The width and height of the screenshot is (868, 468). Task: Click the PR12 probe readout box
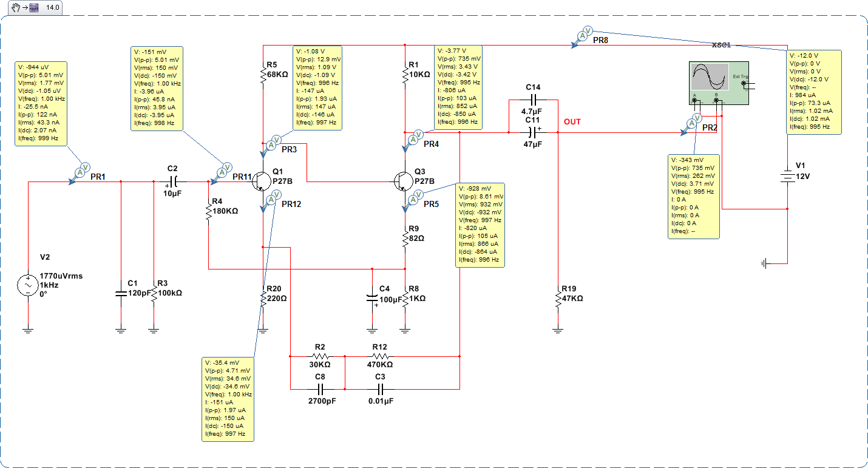pyautogui.click(x=228, y=399)
